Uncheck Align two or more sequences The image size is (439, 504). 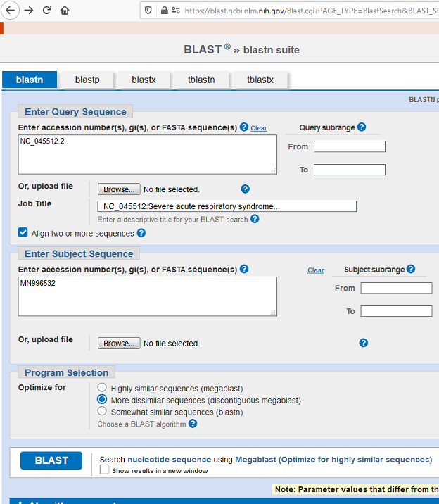tap(23, 233)
